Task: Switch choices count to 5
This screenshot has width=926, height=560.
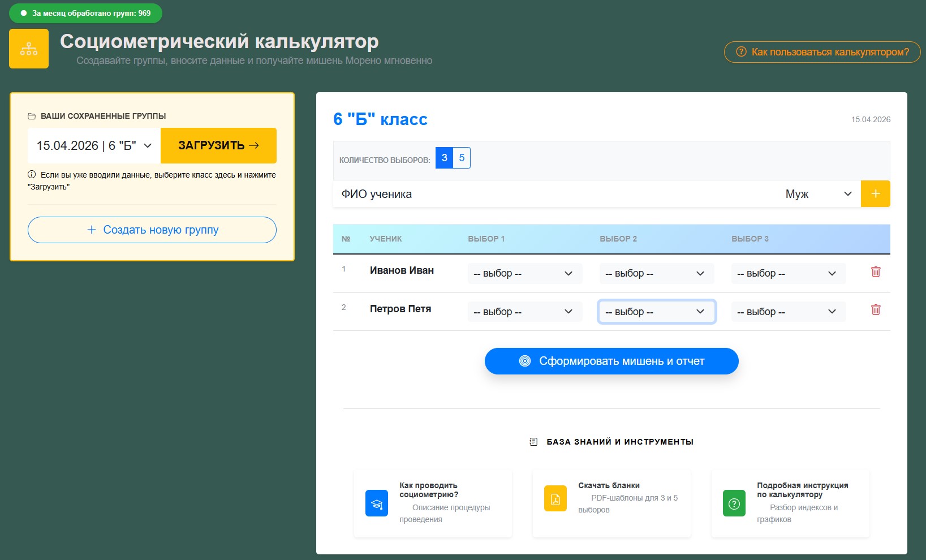Action: [x=462, y=158]
